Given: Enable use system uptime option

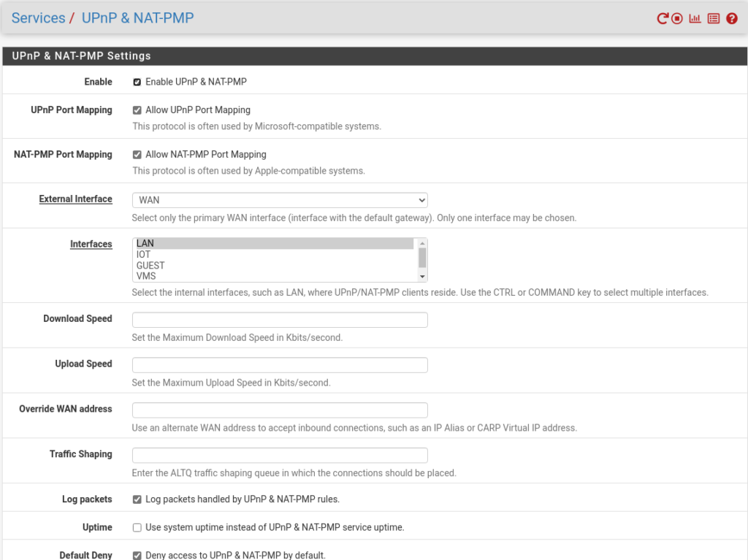Looking at the screenshot, I should [137, 527].
